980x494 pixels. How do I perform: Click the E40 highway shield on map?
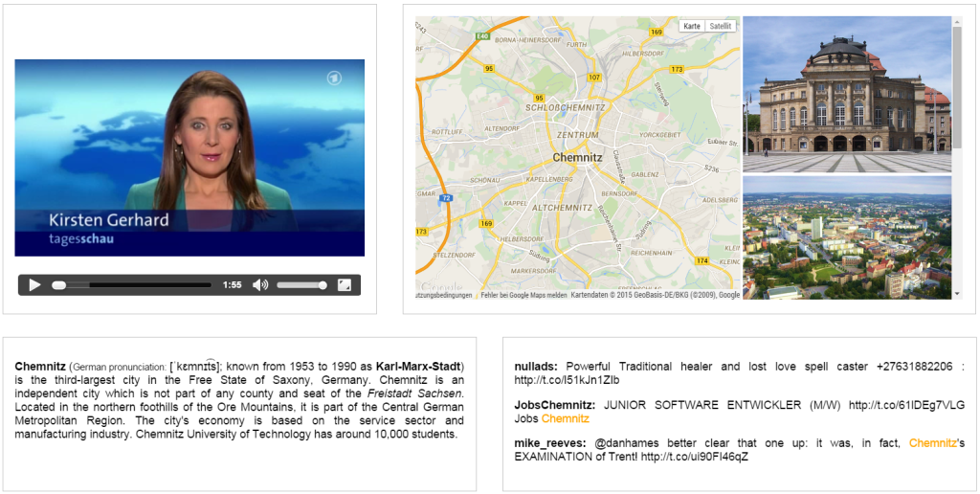point(481,35)
